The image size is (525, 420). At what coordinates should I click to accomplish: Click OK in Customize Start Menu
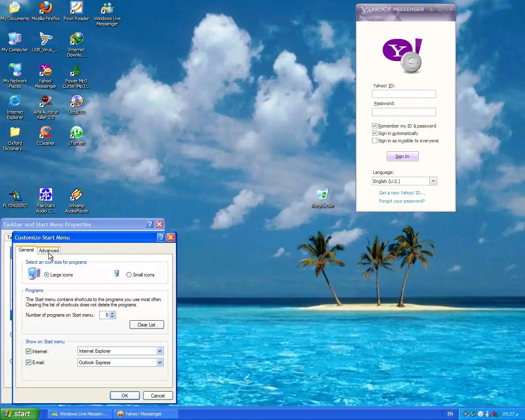(125, 396)
